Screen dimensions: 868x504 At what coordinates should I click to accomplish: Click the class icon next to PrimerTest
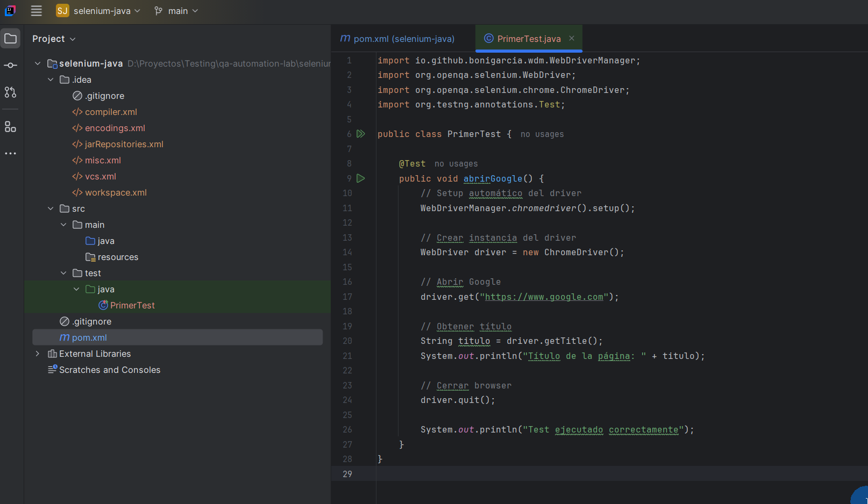click(x=102, y=305)
